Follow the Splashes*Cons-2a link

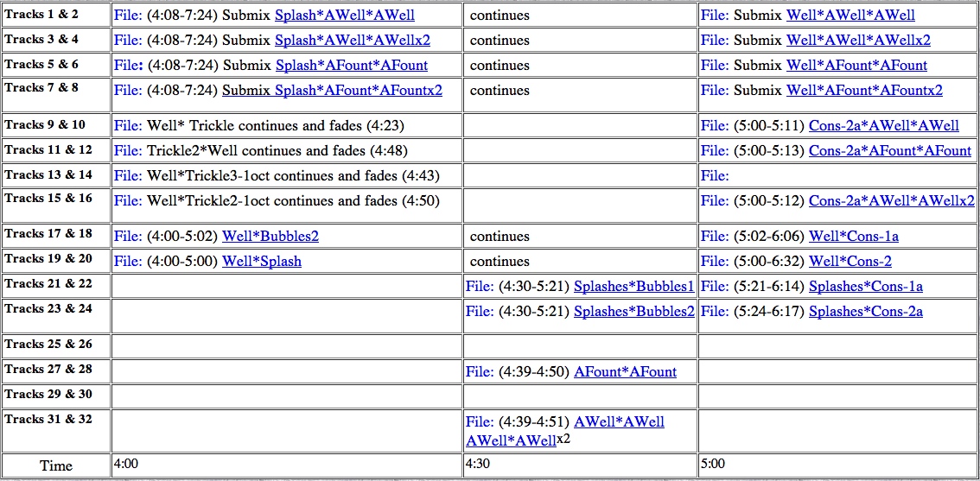click(x=866, y=311)
